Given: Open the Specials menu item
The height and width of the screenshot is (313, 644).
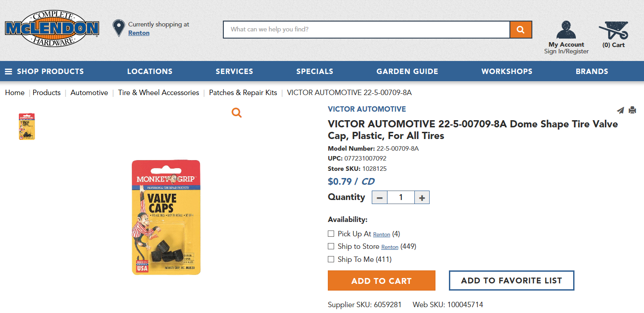Looking at the screenshot, I should tap(315, 71).
